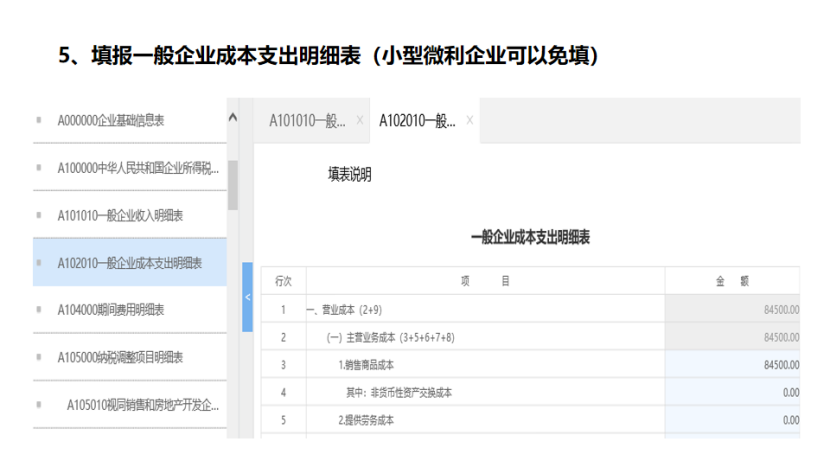The height and width of the screenshot is (468, 831).
Task: Switch to the A102010 tab
Action: point(417,121)
